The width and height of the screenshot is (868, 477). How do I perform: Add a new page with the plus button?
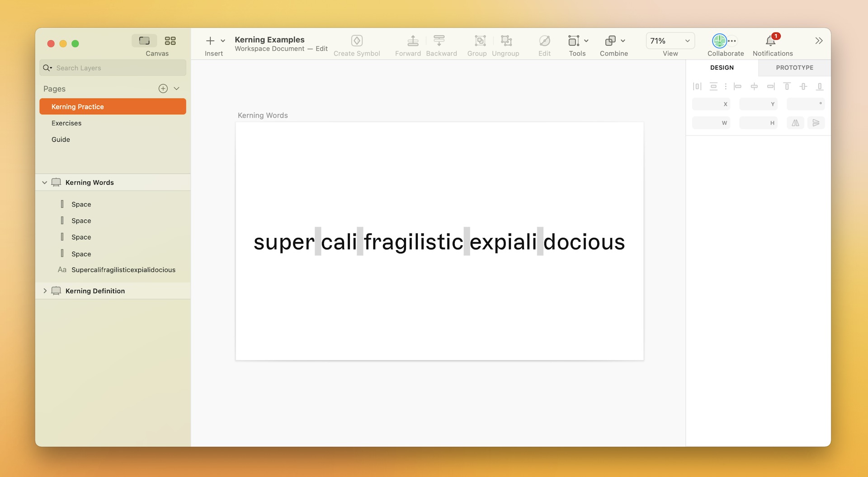163,89
